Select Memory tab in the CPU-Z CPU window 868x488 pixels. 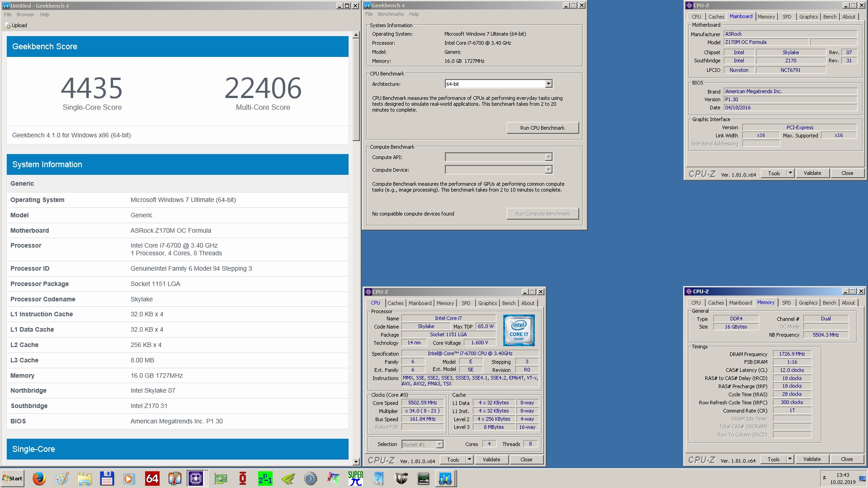445,303
